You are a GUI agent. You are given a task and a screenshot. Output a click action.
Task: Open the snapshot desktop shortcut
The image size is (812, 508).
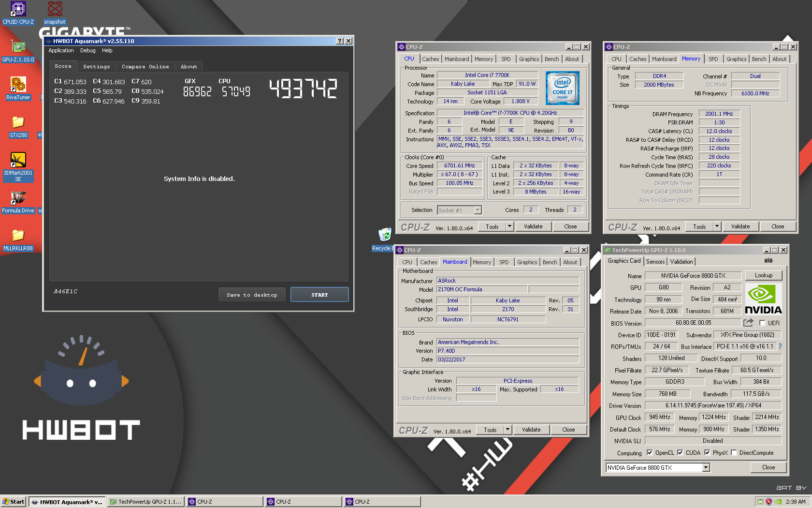coord(55,13)
